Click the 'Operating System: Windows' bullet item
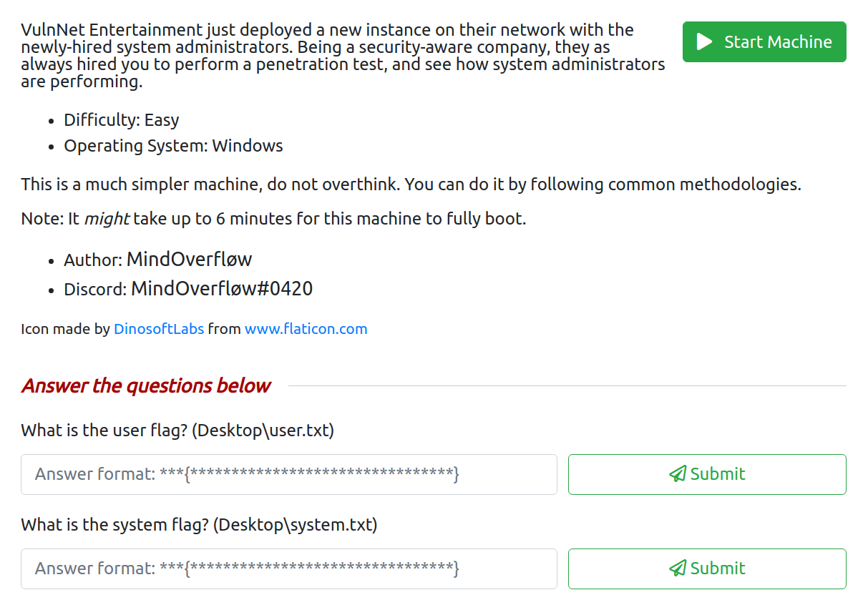 173,146
